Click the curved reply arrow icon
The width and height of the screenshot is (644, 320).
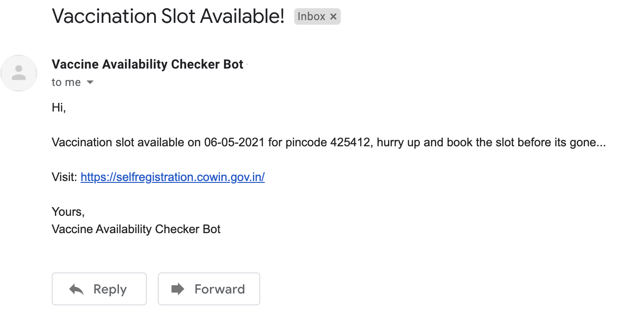tap(76, 289)
